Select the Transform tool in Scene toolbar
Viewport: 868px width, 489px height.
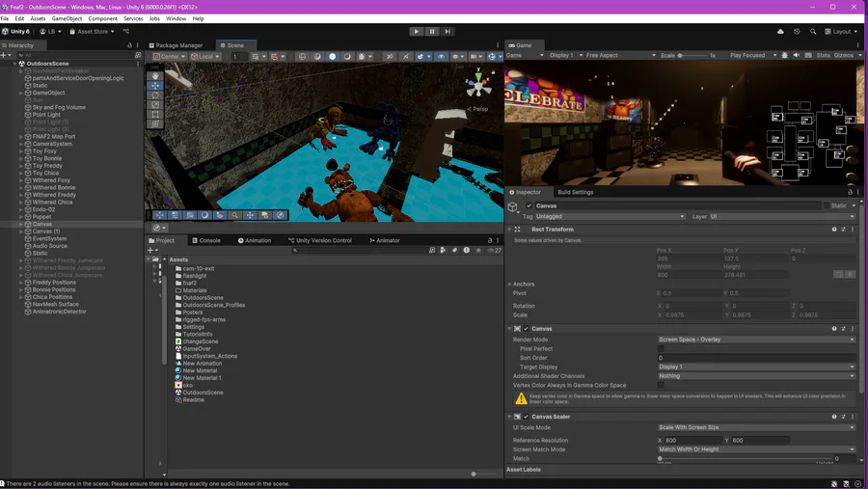pos(155,124)
